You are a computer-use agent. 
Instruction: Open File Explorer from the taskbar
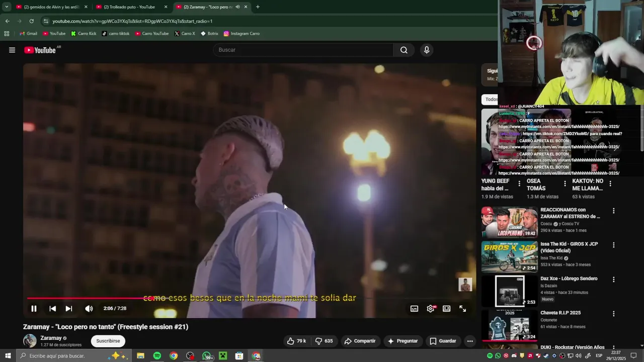(x=140, y=356)
